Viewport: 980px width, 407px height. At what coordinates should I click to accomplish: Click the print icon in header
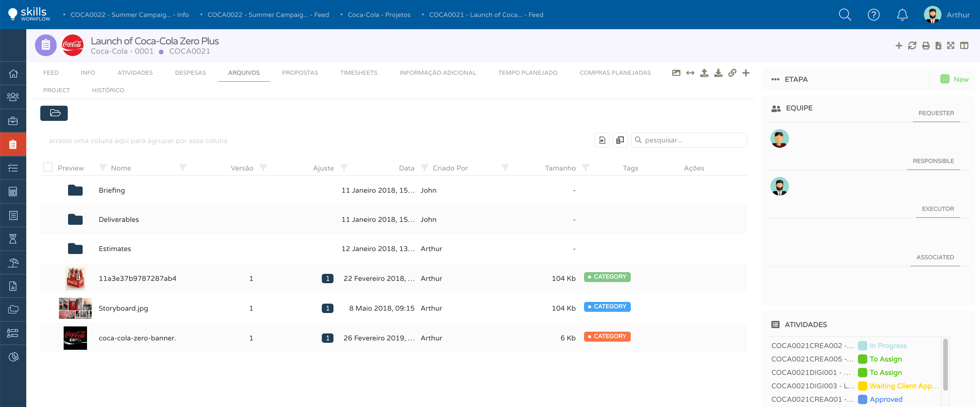(926, 46)
